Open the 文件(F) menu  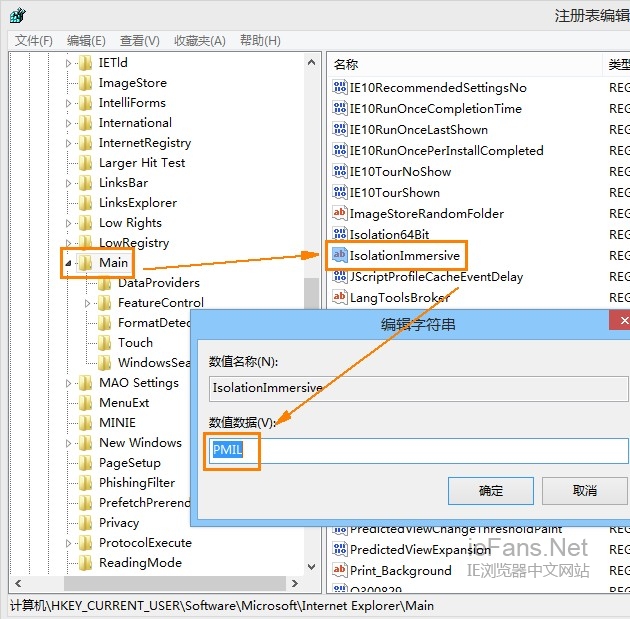click(x=34, y=41)
